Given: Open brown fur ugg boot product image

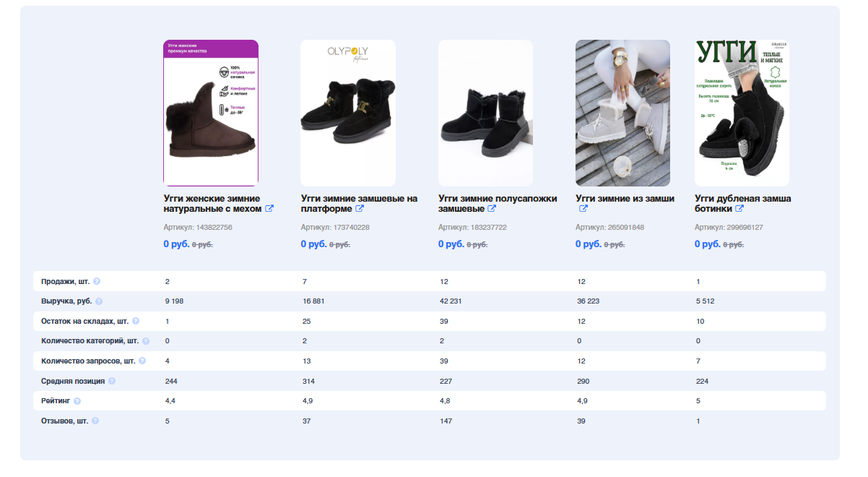Looking at the screenshot, I should tap(211, 113).
